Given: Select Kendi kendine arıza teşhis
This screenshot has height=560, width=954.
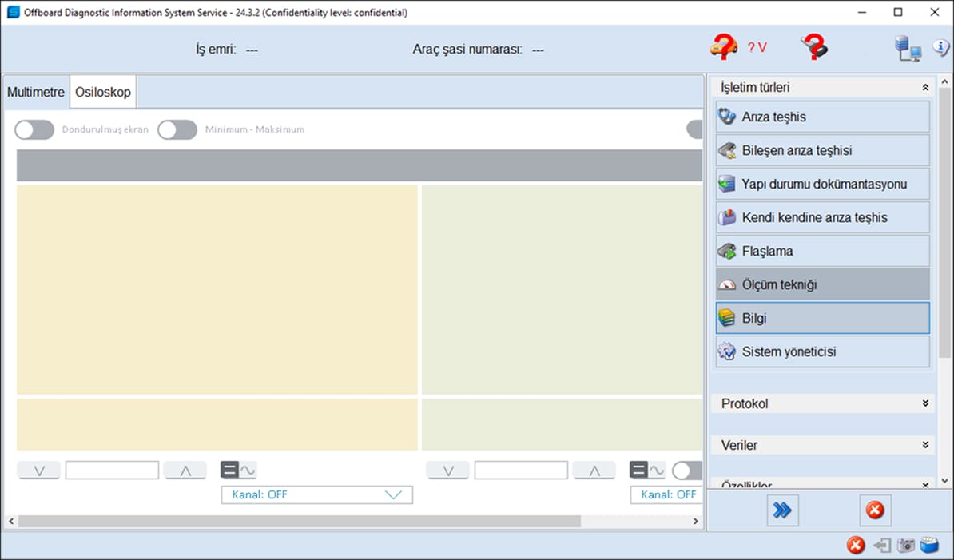Looking at the screenshot, I should 823,217.
